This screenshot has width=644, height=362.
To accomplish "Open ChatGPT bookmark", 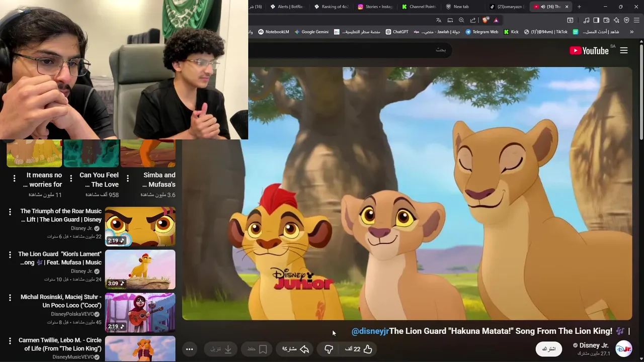I will pyautogui.click(x=397, y=32).
